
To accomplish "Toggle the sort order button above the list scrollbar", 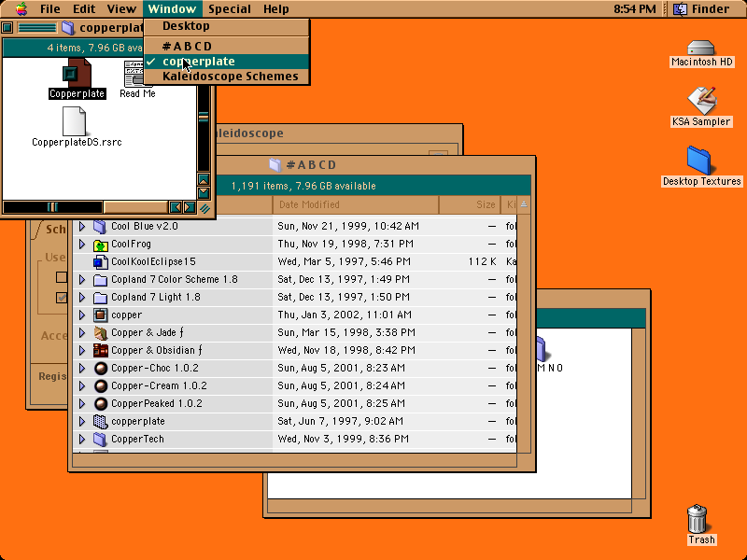I will (524, 204).
